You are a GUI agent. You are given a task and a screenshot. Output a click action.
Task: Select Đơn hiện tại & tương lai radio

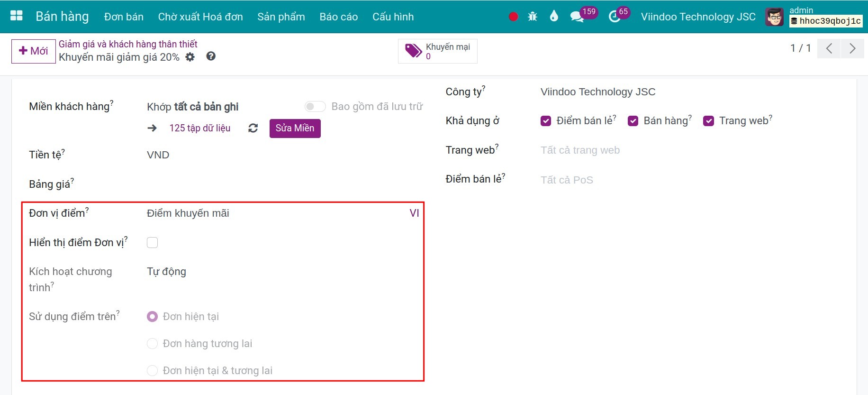[152, 370]
